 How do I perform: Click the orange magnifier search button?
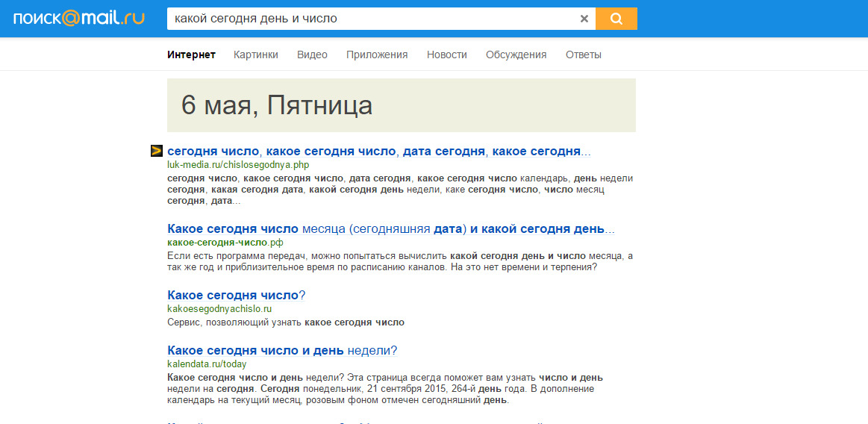pos(616,19)
